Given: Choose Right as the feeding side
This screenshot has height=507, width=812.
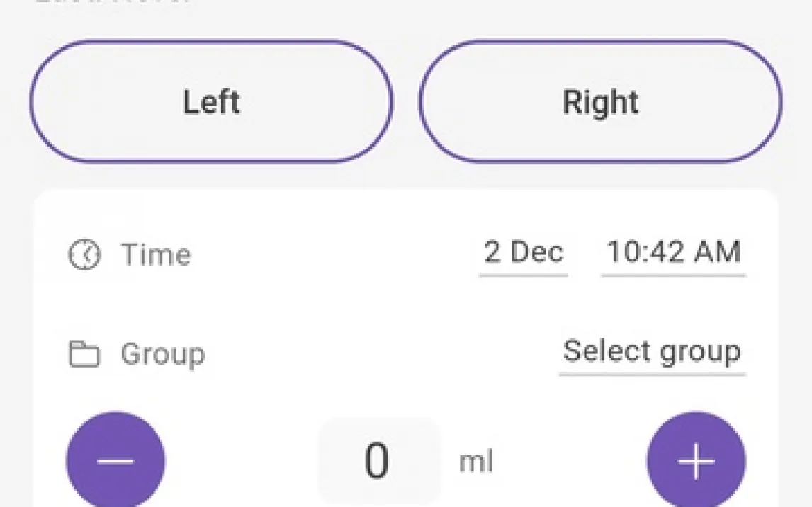Looking at the screenshot, I should point(600,101).
